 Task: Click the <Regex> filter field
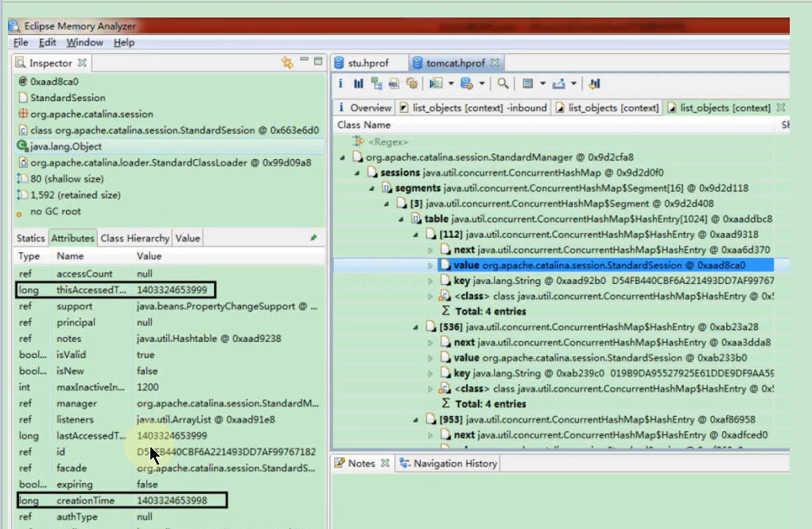(388, 142)
